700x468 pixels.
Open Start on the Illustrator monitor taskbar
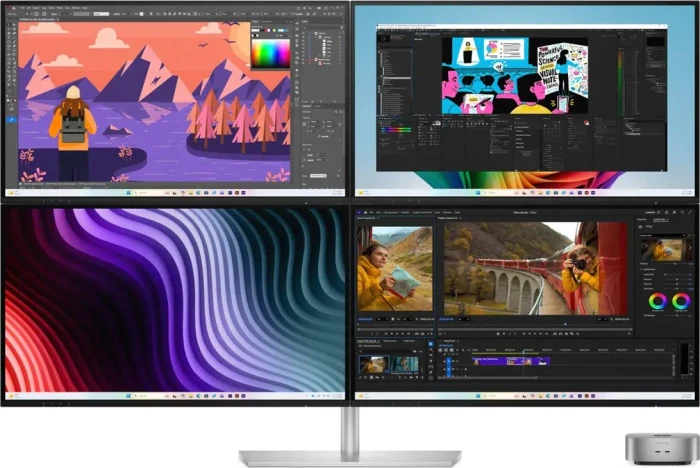(128, 193)
